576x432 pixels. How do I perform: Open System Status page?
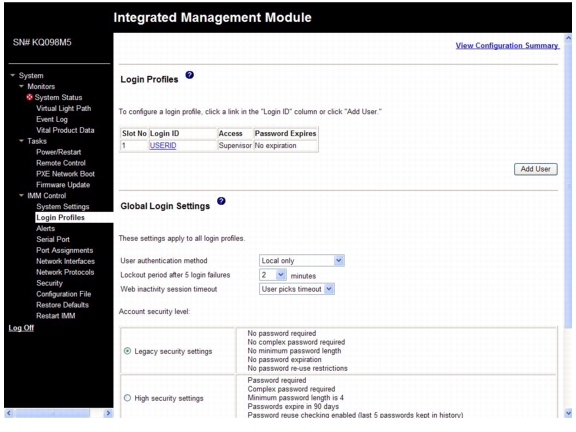tap(58, 97)
